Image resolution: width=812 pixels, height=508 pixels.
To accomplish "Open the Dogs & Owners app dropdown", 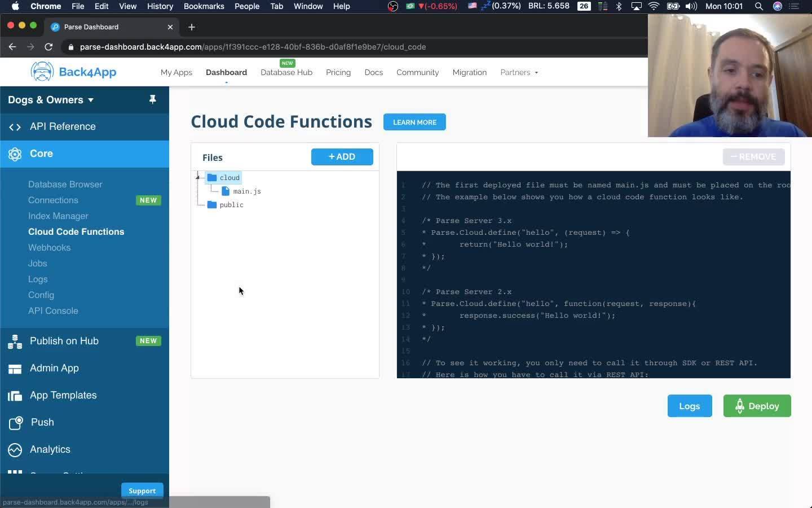I will (51, 100).
